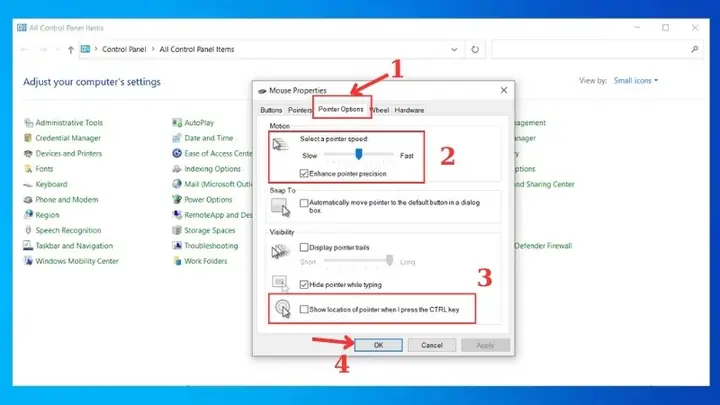Screen dimensions: 720x405
Task: Enable Show location of pointer with CTRL key
Action: pos(304,309)
